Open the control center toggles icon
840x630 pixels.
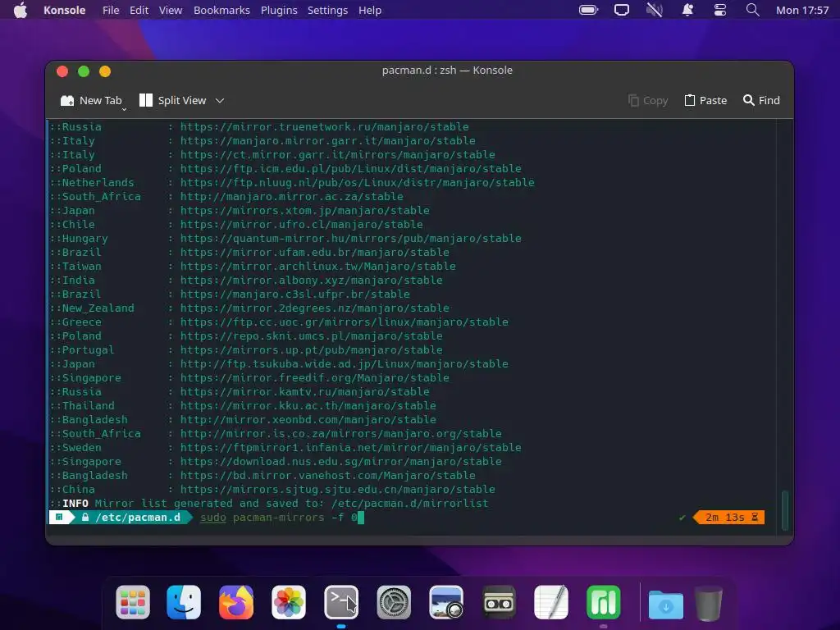click(x=720, y=10)
